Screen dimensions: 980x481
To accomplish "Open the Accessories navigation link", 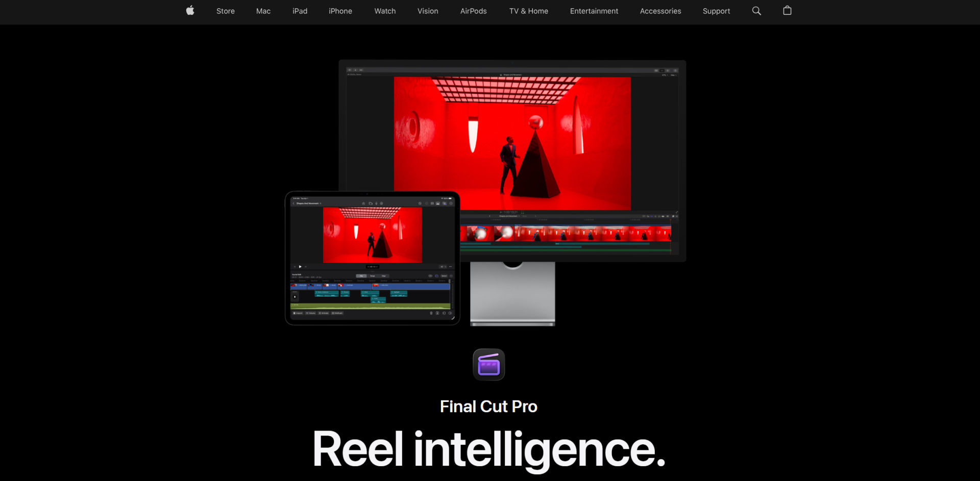I will [x=660, y=11].
